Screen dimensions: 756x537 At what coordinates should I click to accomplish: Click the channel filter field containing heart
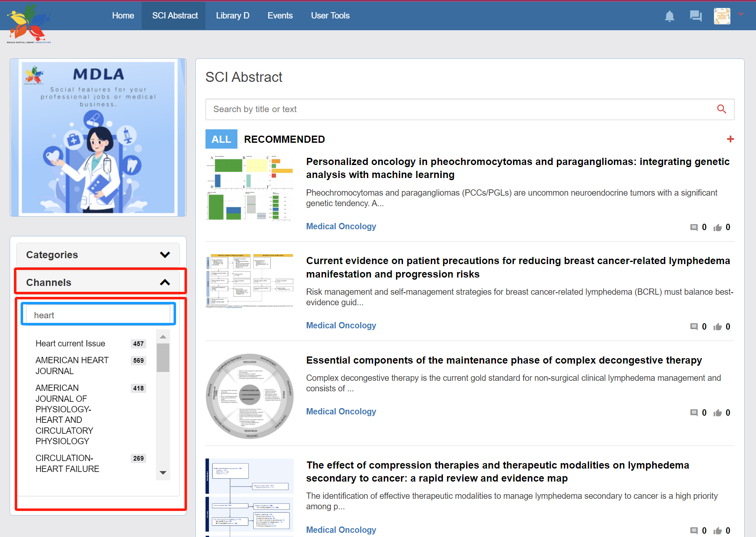click(x=98, y=315)
